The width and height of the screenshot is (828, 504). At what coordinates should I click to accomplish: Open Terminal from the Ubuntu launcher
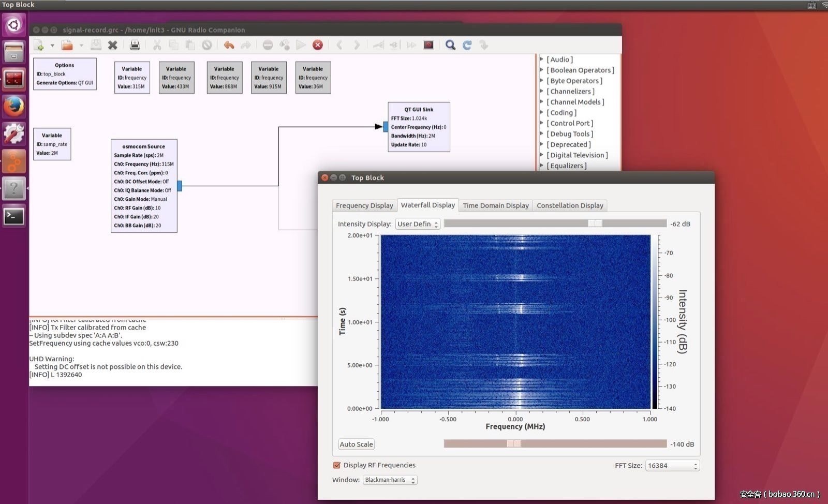coord(14,216)
